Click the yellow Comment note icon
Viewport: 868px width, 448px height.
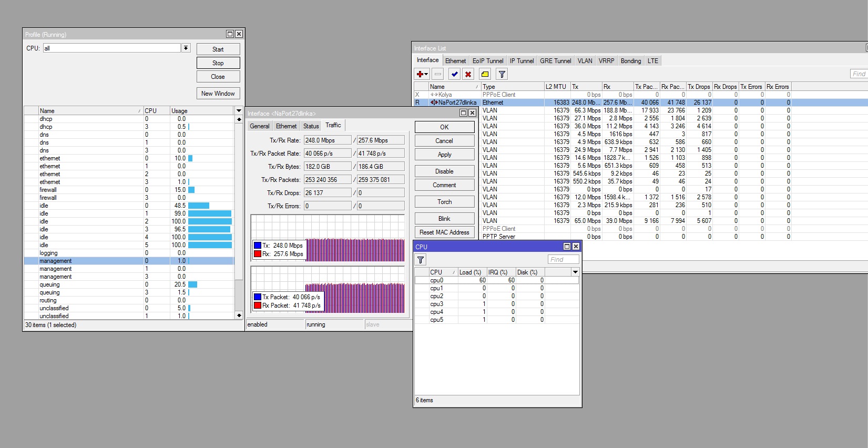pyautogui.click(x=485, y=74)
